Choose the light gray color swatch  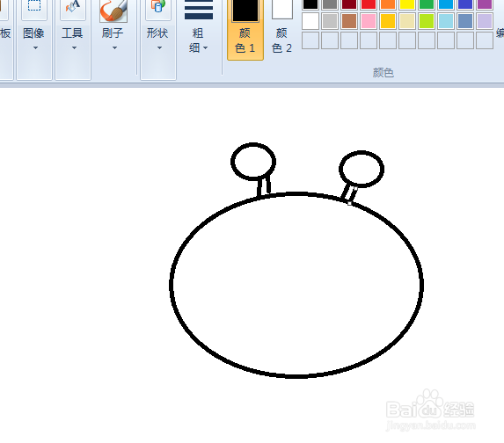pyautogui.click(x=330, y=21)
